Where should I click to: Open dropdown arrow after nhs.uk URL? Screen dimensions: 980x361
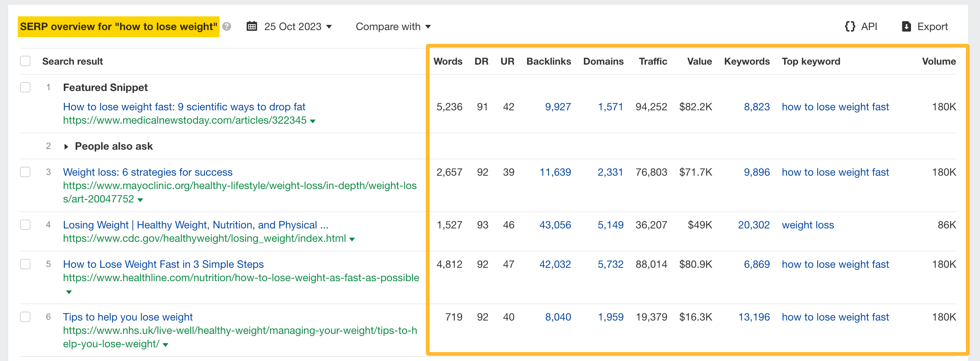165,345
